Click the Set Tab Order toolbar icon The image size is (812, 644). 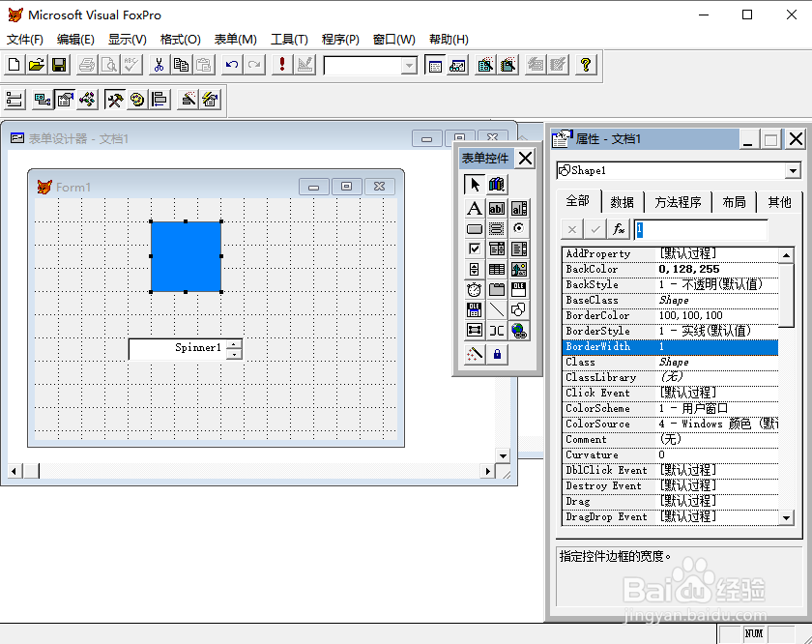[x=14, y=99]
